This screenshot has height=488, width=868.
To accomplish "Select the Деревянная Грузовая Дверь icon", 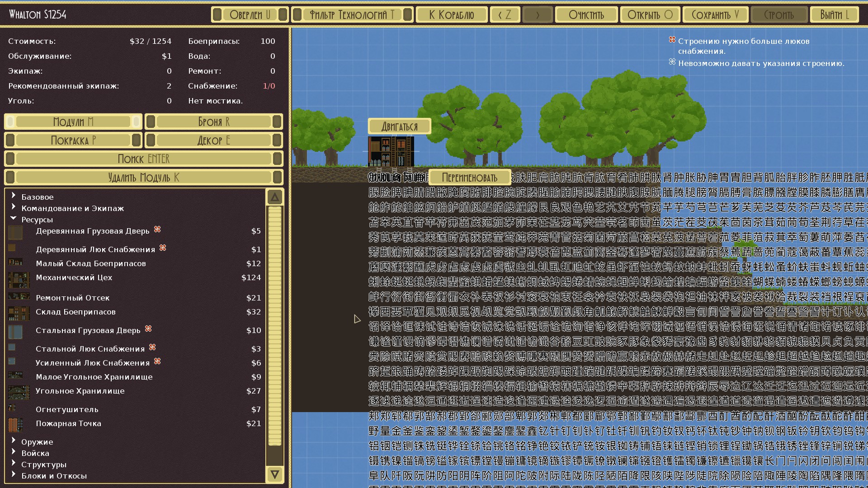I will pos(15,232).
